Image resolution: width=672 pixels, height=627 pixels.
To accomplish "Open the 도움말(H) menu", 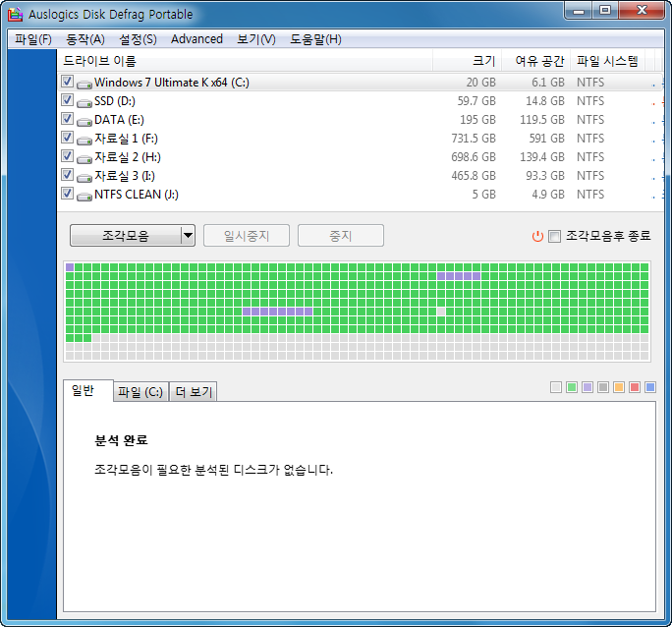I will pos(315,39).
